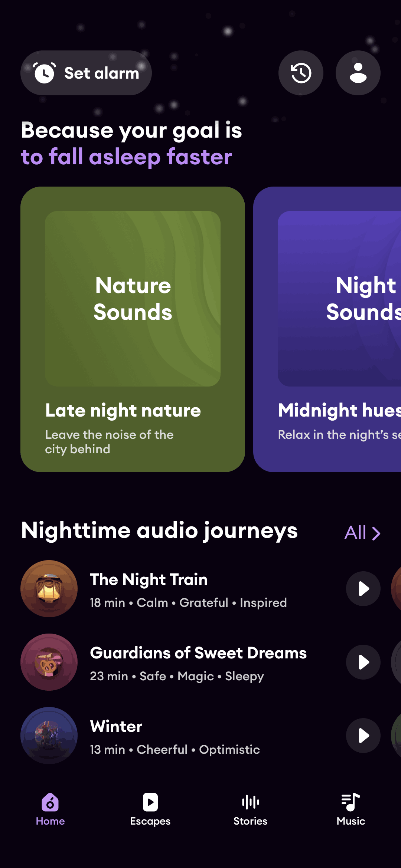Switch to the Escapes tab
Image resolution: width=401 pixels, height=868 pixels.
(x=150, y=809)
